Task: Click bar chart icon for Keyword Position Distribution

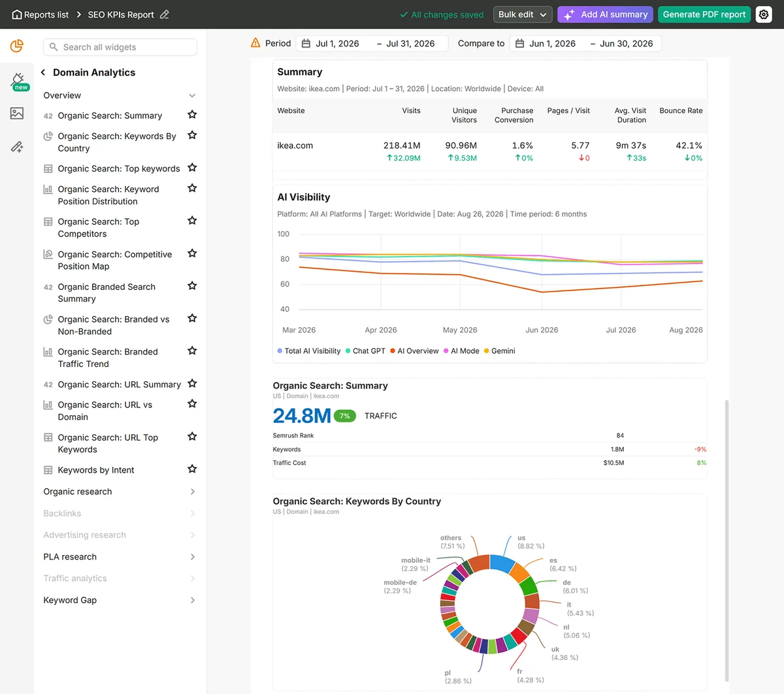Action: pyautogui.click(x=48, y=189)
